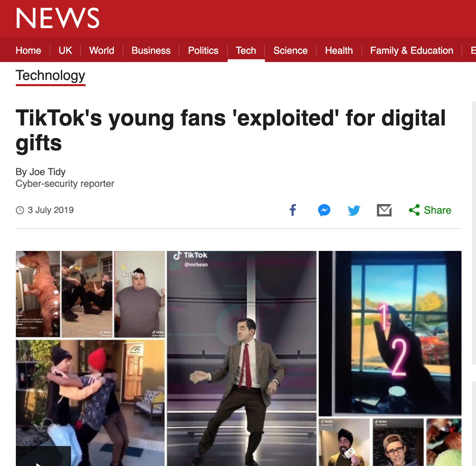Viewport: 476px width, 466px height.
Task: Navigate to Business section
Action: [151, 50]
